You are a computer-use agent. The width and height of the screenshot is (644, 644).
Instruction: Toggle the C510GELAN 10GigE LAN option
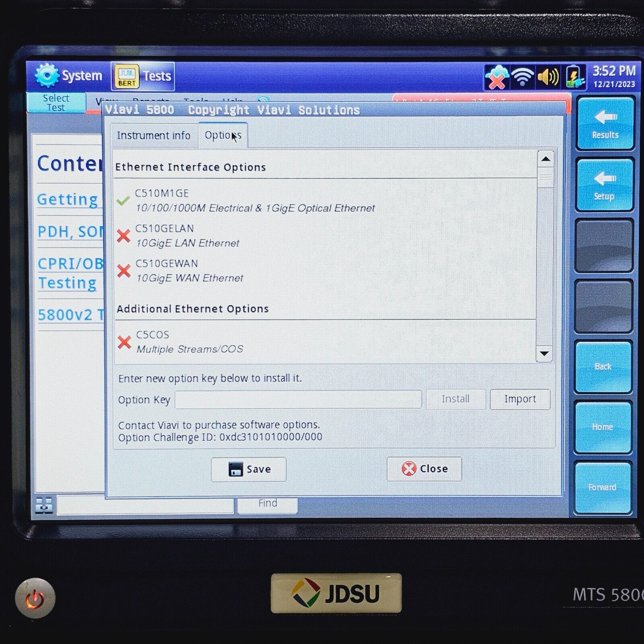tap(124, 235)
